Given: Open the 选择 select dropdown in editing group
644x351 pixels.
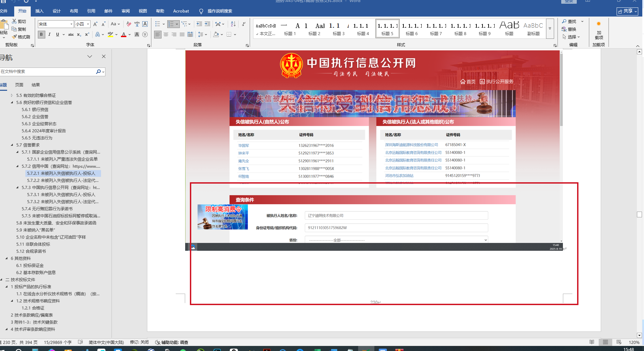Looking at the screenshot, I should (571, 37).
